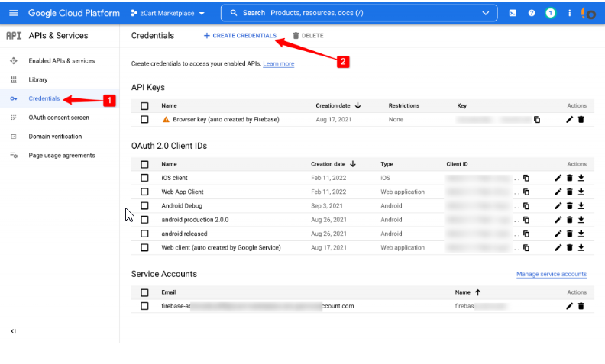Open Manage service accounts link
Screen dimensions: 605x364
pos(551,274)
